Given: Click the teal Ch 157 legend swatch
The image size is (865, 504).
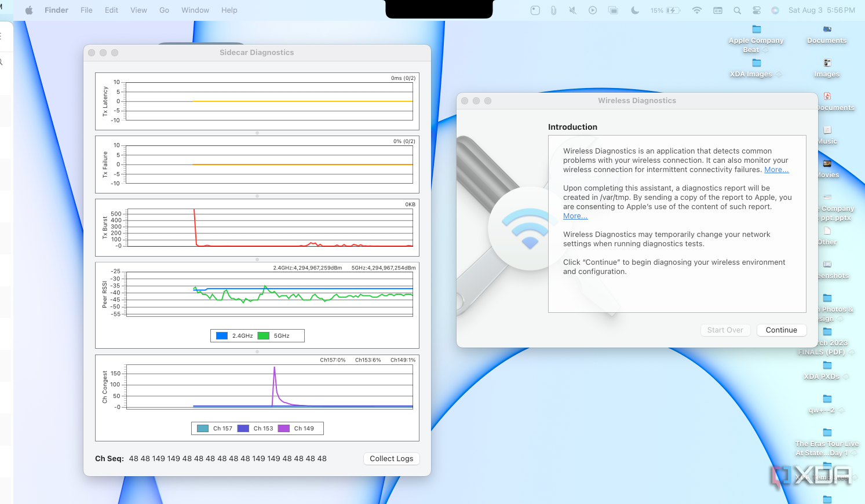Looking at the screenshot, I should (x=203, y=428).
